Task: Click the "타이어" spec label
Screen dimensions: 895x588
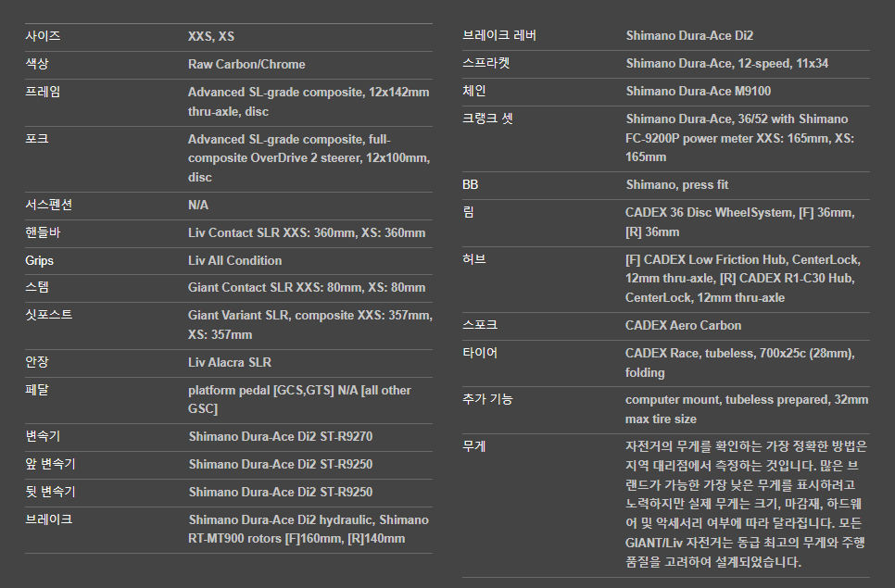Action: point(480,353)
